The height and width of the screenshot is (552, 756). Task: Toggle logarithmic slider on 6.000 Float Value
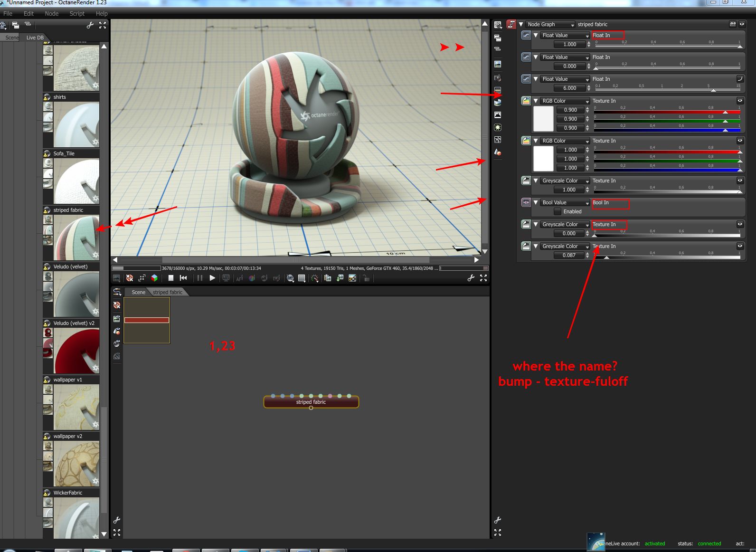[740, 79]
